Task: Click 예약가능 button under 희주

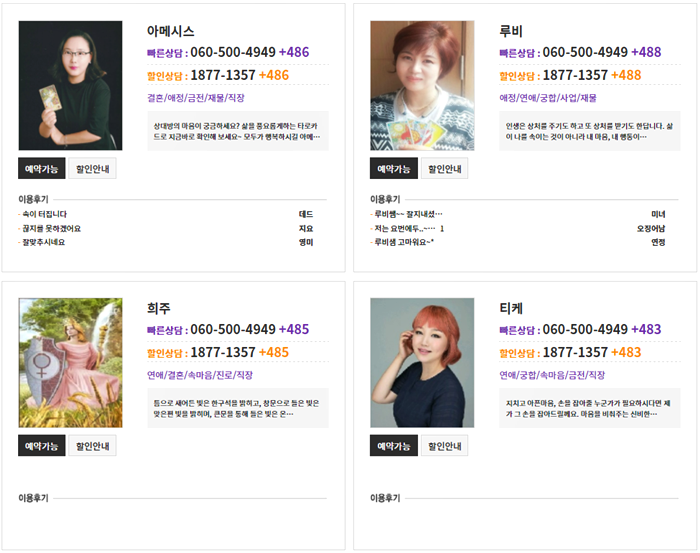Action: [x=42, y=445]
